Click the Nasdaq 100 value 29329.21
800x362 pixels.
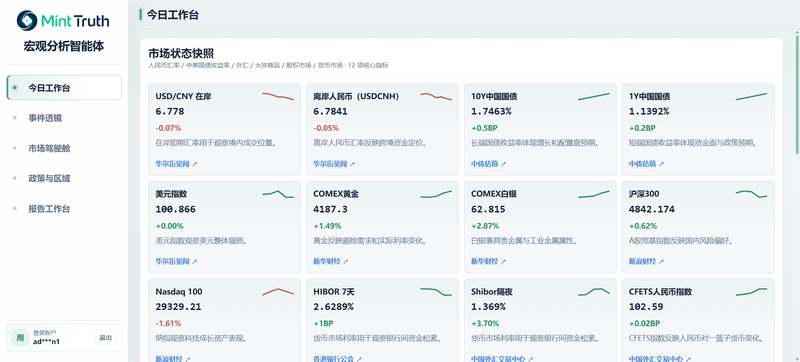point(179,307)
